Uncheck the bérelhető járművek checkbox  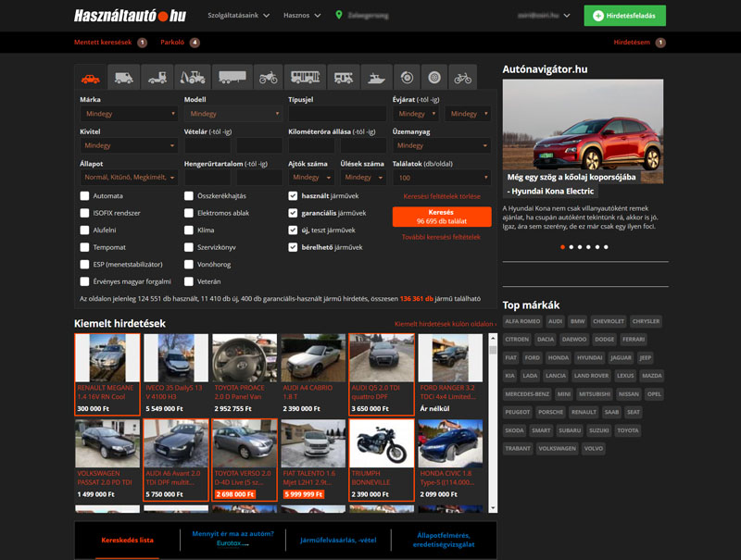(x=293, y=247)
